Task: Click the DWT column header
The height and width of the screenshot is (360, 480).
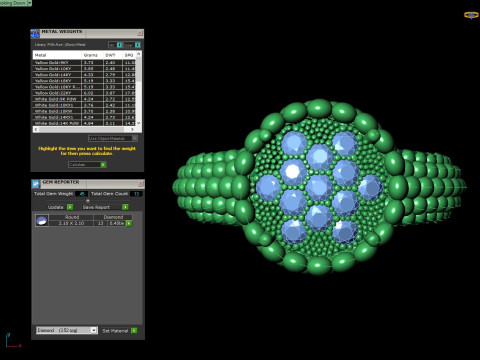Action: 113,55
